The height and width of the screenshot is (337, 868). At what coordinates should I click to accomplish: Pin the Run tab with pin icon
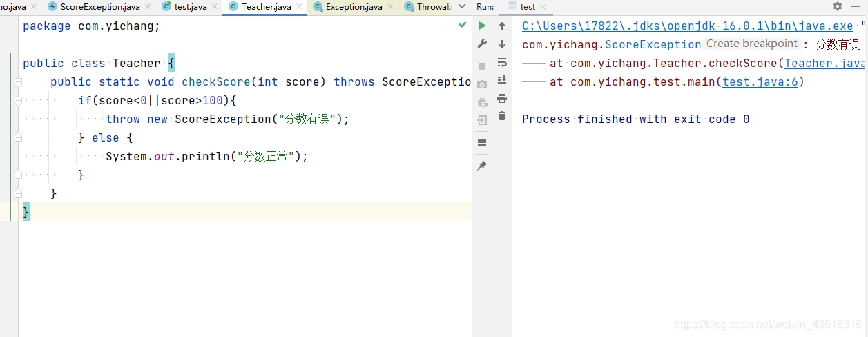[x=482, y=166]
